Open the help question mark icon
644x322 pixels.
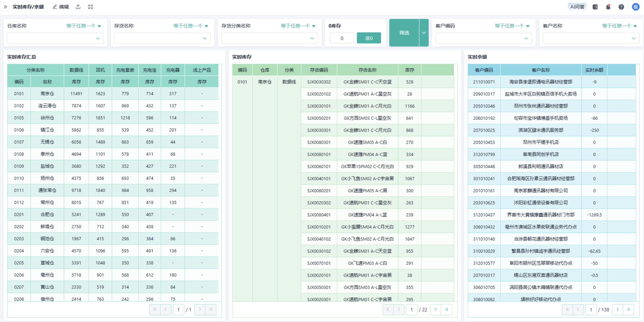tap(621, 7)
